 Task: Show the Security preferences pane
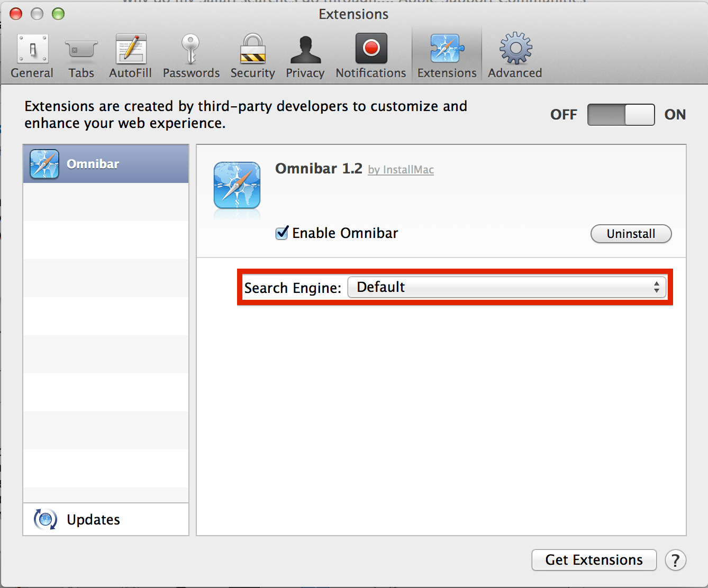252,56
